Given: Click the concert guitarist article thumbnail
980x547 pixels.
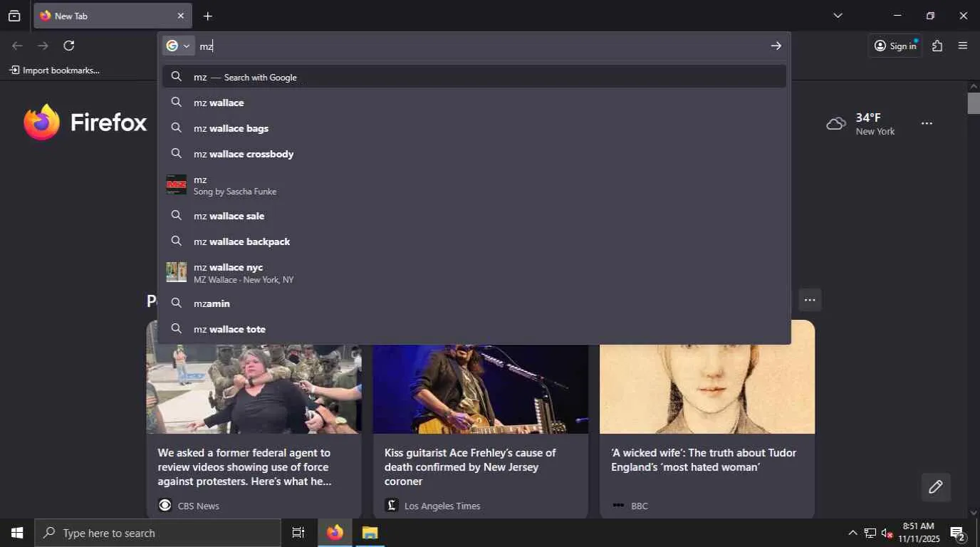Looking at the screenshot, I should coord(481,389).
